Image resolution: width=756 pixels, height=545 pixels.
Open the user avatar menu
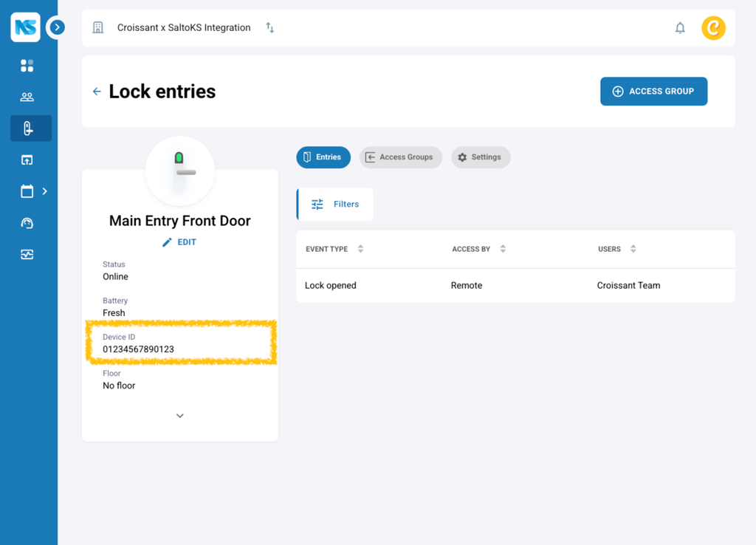714,28
